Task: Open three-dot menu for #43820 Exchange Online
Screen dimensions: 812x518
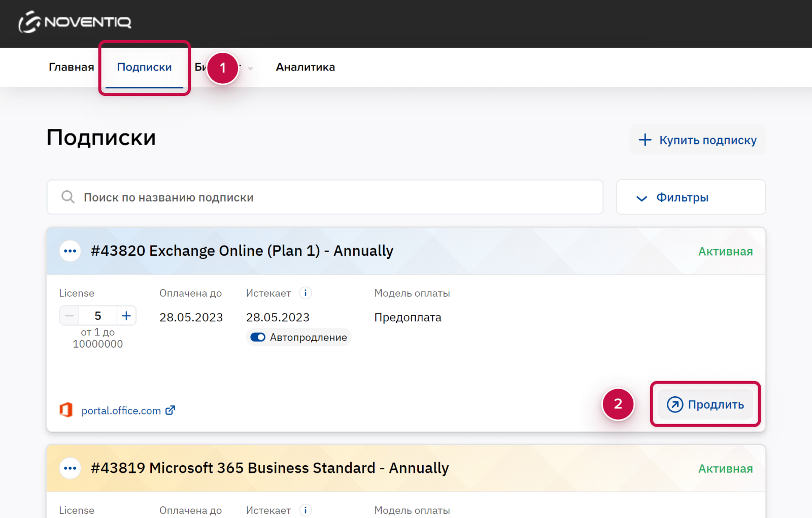Action: 70,251
